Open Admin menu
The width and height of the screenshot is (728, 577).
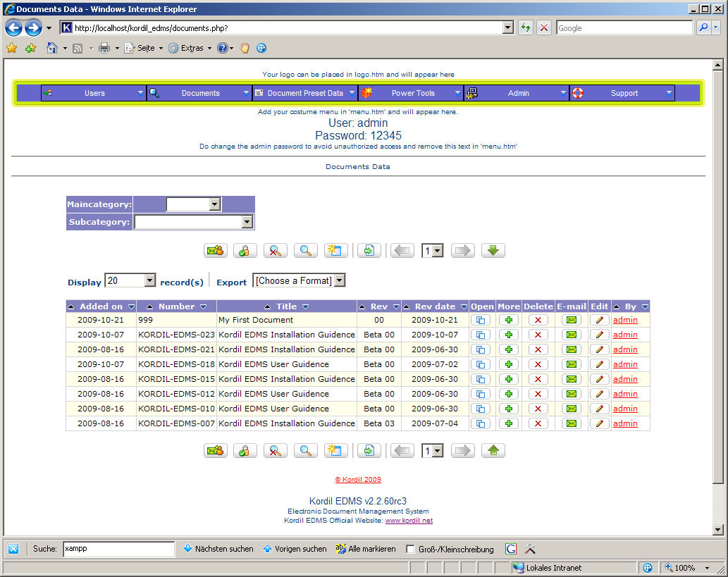(x=517, y=93)
